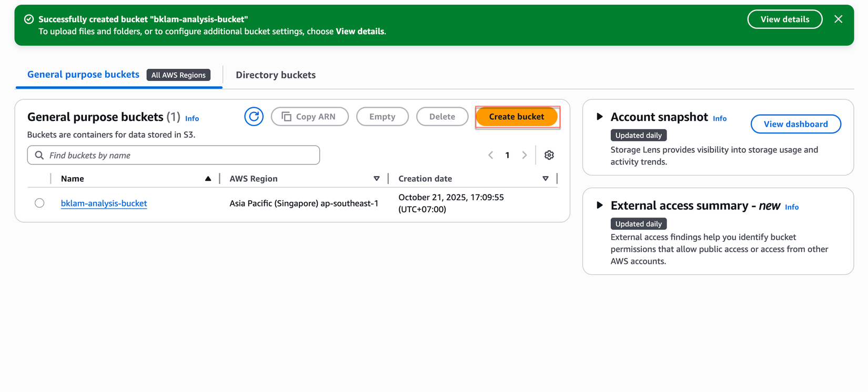Dismiss the success notification banner
868x392 pixels.
point(839,19)
